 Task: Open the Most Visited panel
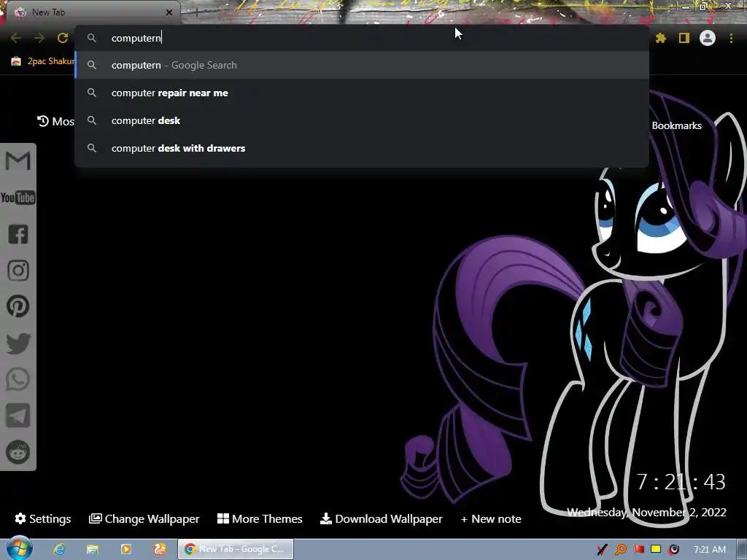(x=55, y=122)
